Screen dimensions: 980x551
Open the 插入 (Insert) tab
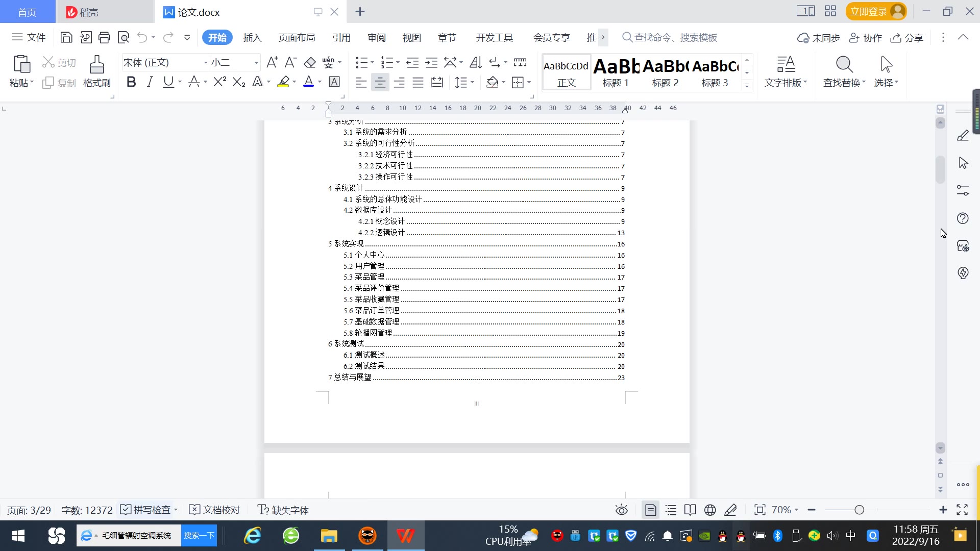pos(252,37)
